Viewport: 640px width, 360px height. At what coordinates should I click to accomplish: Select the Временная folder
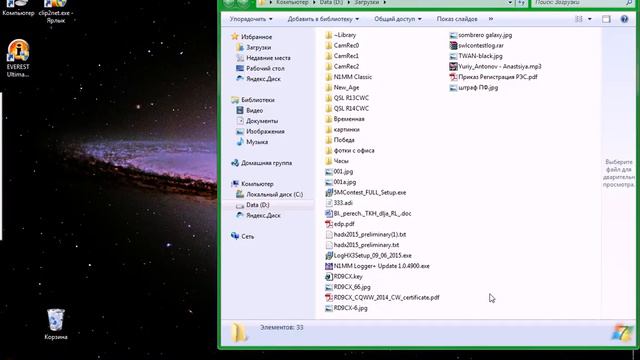345,119
